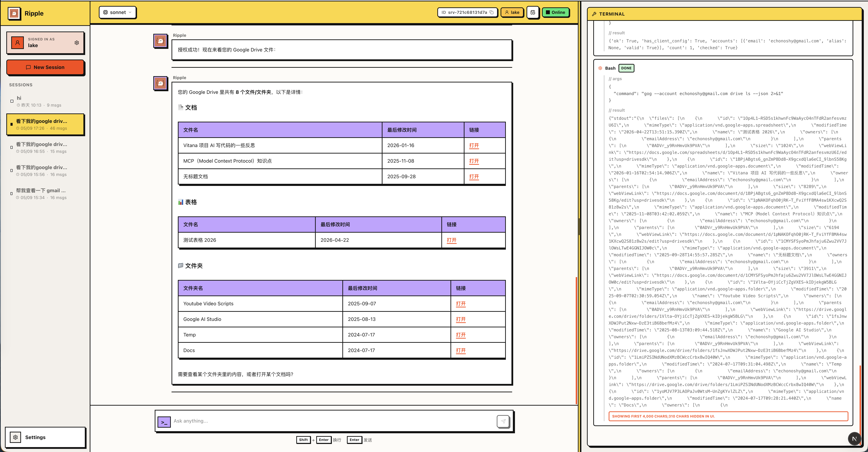Click the cell '2024-07-17' in Temp row
Image resolution: width=868 pixels, height=452 pixels.
[397, 335]
